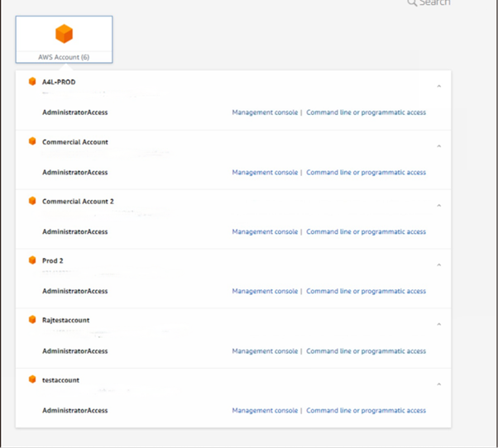Click AdministratorAccess under Prod 2

(x=75, y=291)
